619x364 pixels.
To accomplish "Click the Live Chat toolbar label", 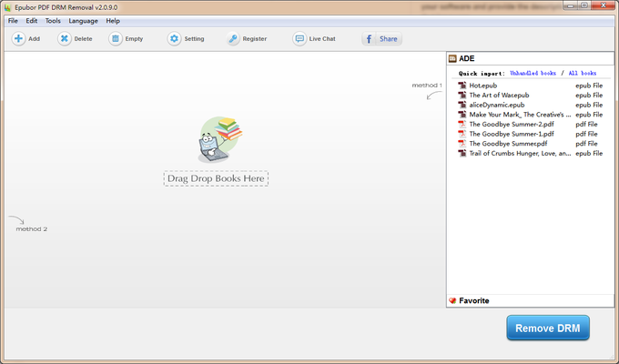I will pos(322,39).
